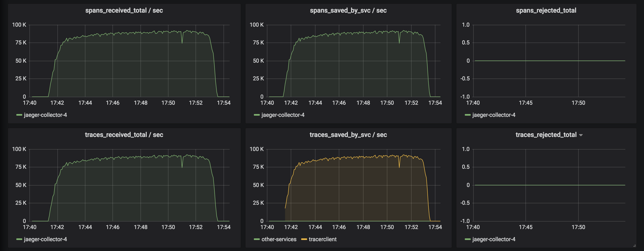Open the spans_saved_by_svc / sec panel title
Image resolution: width=644 pixels, height=251 pixels.
point(348,11)
